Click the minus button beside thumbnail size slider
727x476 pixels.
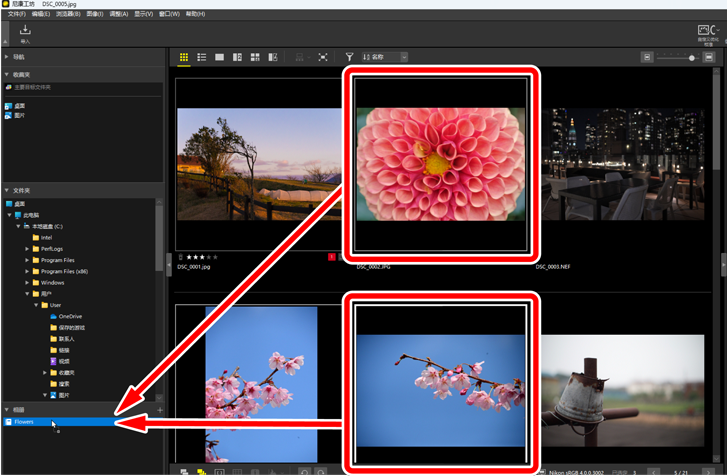pyautogui.click(x=648, y=58)
